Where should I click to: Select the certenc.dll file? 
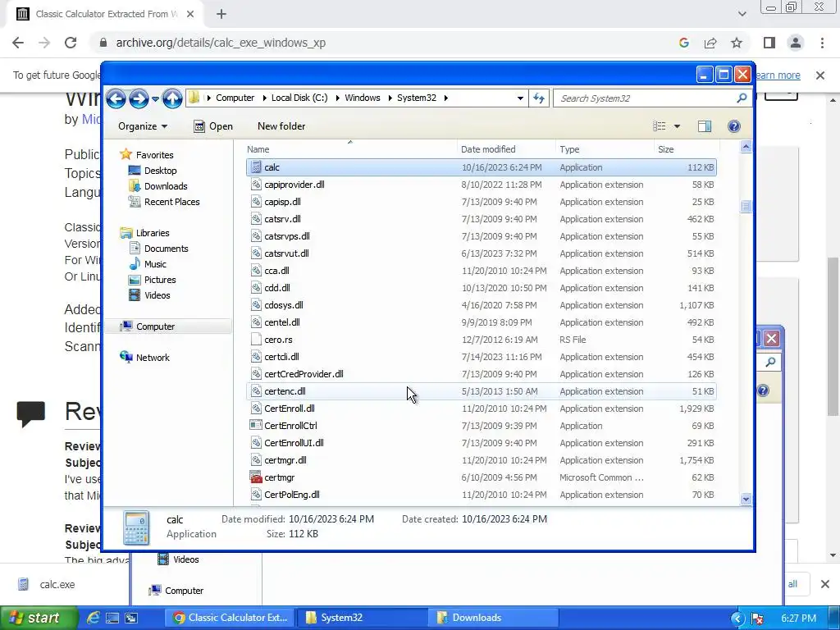point(285,391)
